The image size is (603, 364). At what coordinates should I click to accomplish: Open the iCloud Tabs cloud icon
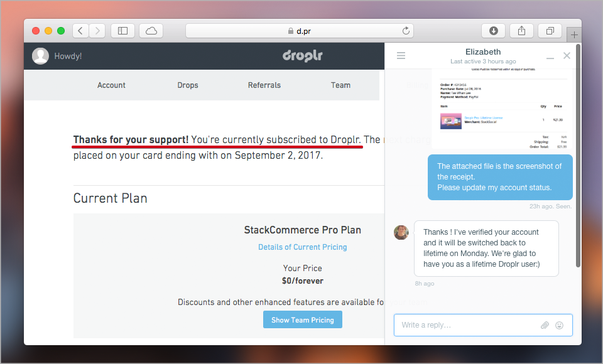coord(151,31)
